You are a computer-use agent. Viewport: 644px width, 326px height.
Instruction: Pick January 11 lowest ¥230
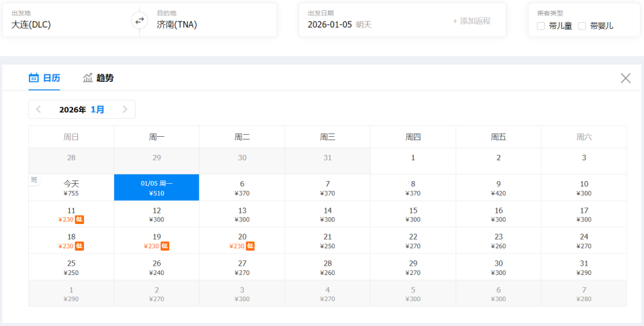coord(71,215)
